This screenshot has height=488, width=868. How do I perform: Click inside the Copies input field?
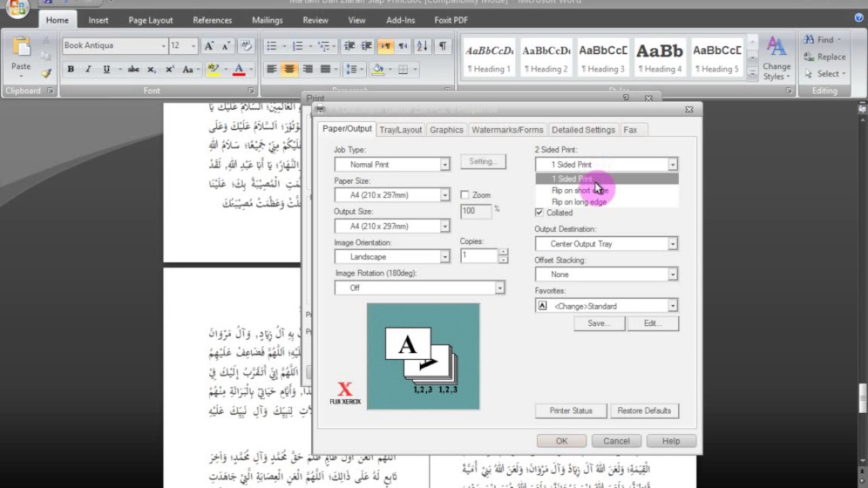479,256
